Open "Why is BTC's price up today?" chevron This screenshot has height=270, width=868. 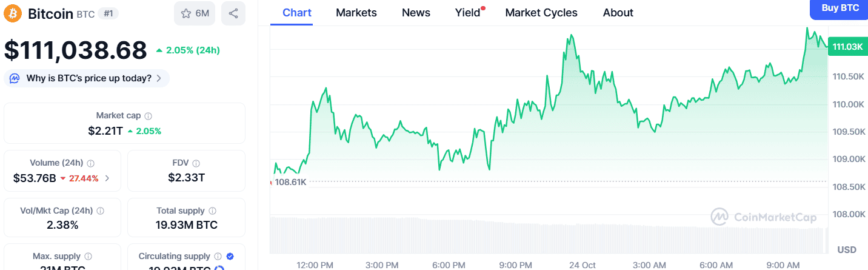(159, 78)
